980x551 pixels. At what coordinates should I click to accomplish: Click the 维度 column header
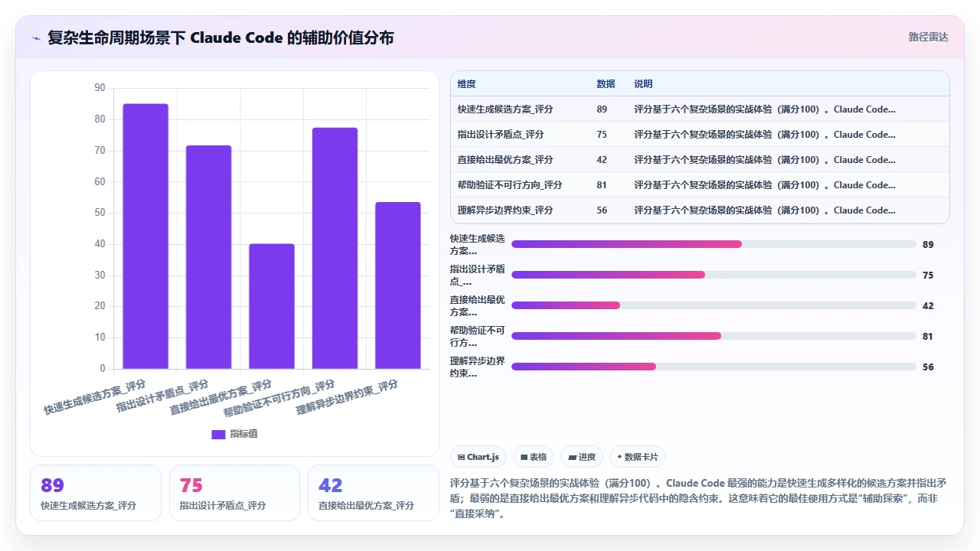466,84
